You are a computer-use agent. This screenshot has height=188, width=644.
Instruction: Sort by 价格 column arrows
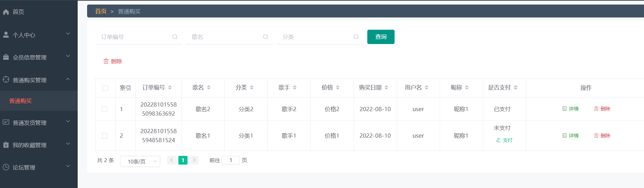[338, 87]
